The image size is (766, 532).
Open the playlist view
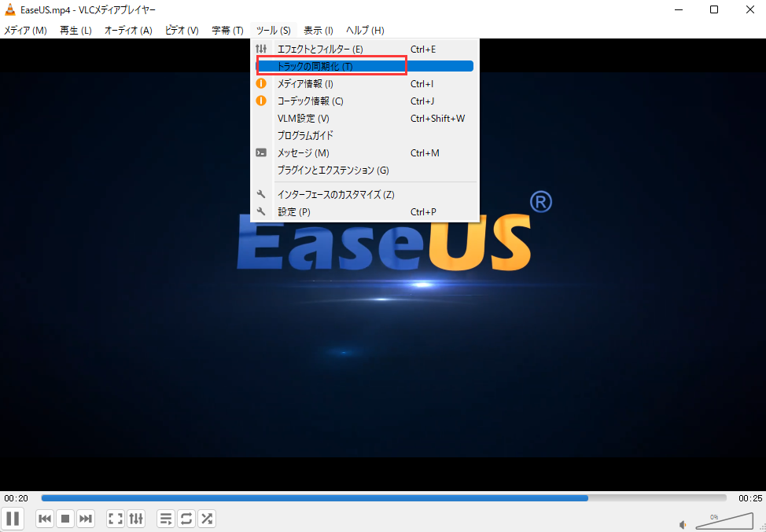(x=166, y=519)
